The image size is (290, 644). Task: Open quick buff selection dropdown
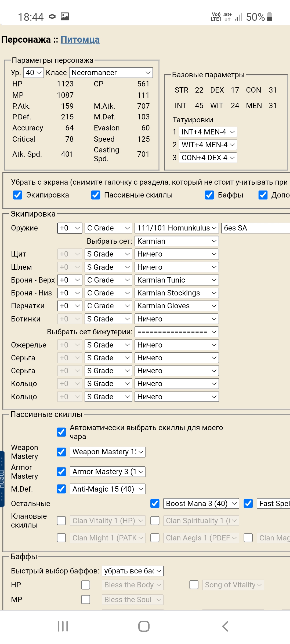coord(133,571)
